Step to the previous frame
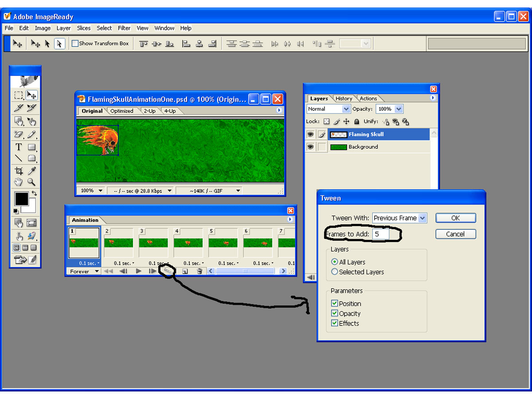Viewport: 532px width, 399px height. (124, 271)
